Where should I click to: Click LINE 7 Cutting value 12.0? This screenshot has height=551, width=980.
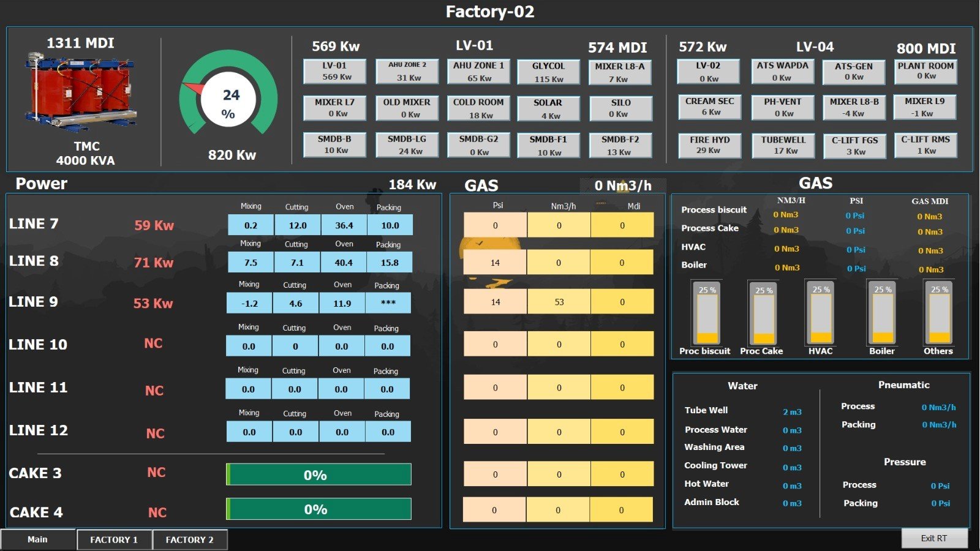298,225
